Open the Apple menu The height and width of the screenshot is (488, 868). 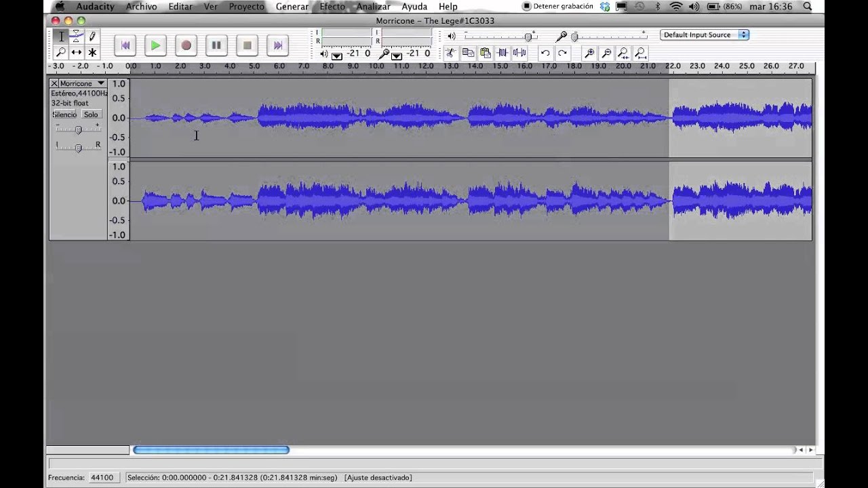[60, 7]
